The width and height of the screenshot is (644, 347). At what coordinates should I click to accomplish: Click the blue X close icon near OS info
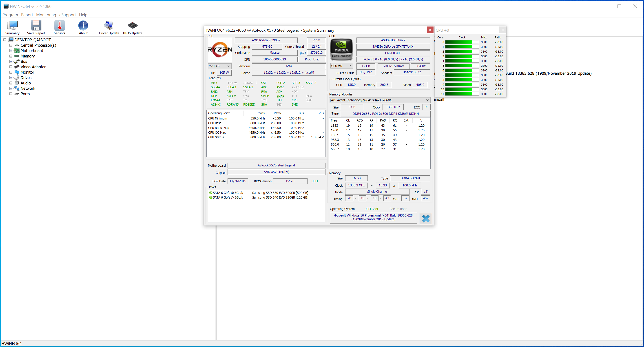(425, 219)
